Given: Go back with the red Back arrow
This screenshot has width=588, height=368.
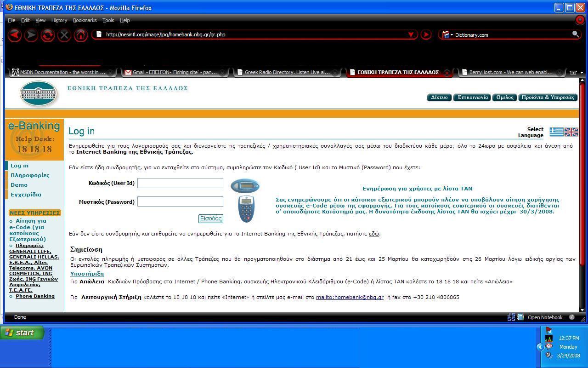Looking at the screenshot, I should pyautogui.click(x=15, y=35).
